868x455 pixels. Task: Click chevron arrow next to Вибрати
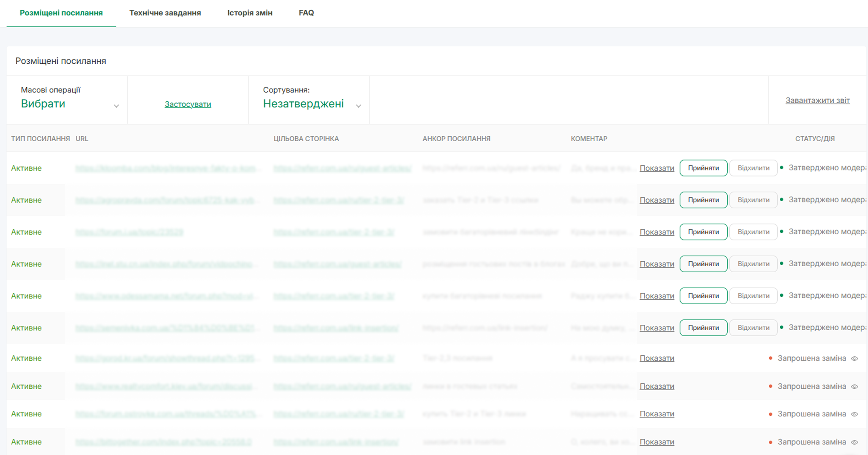(x=116, y=106)
